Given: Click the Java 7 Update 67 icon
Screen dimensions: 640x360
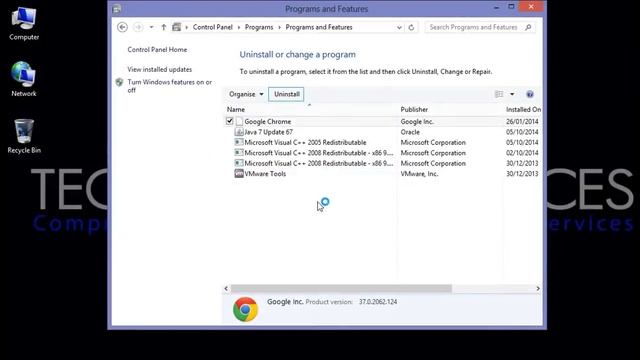Looking at the screenshot, I should tap(239, 132).
